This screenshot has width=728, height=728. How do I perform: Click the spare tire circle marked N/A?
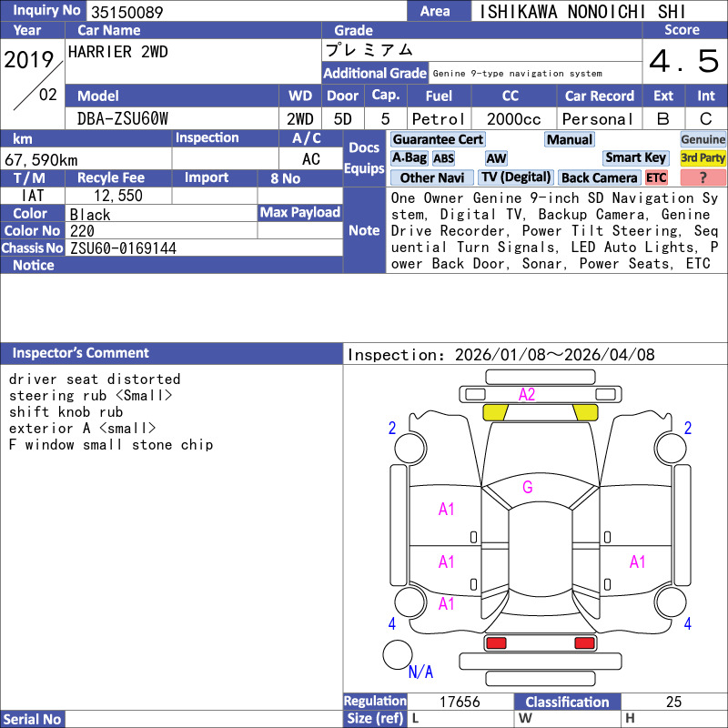(398, 655)
